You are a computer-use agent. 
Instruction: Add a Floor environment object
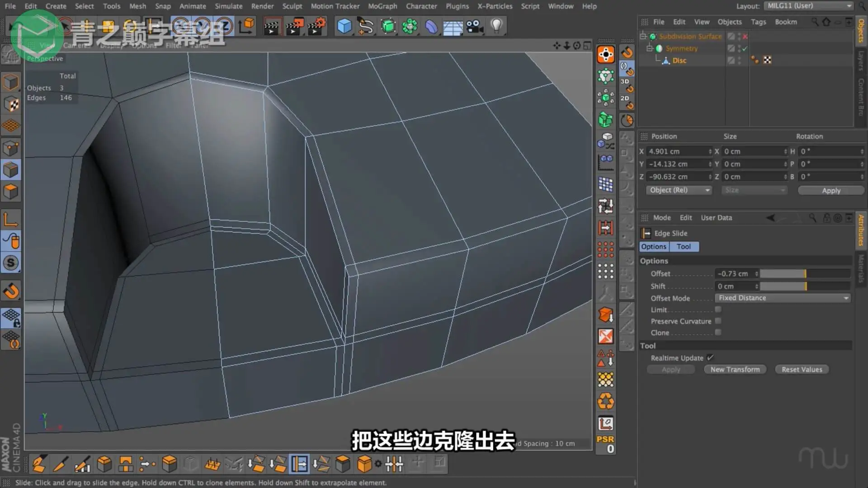[453, 27]
